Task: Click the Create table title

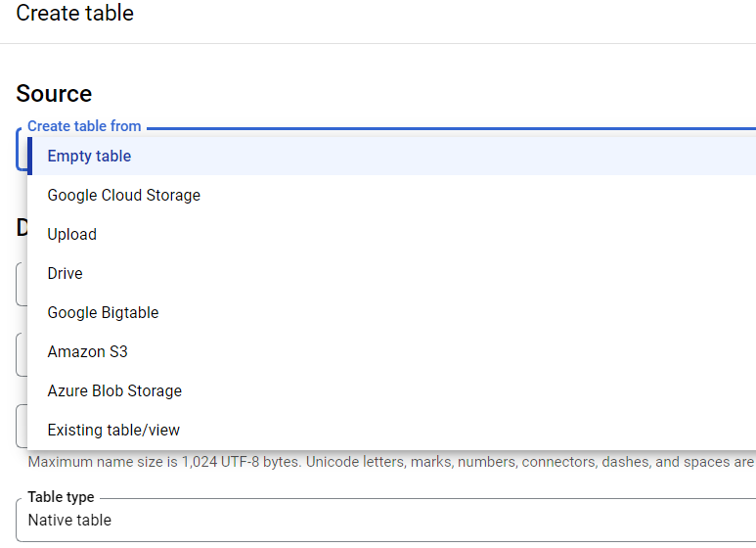Action: coord(74,13)
